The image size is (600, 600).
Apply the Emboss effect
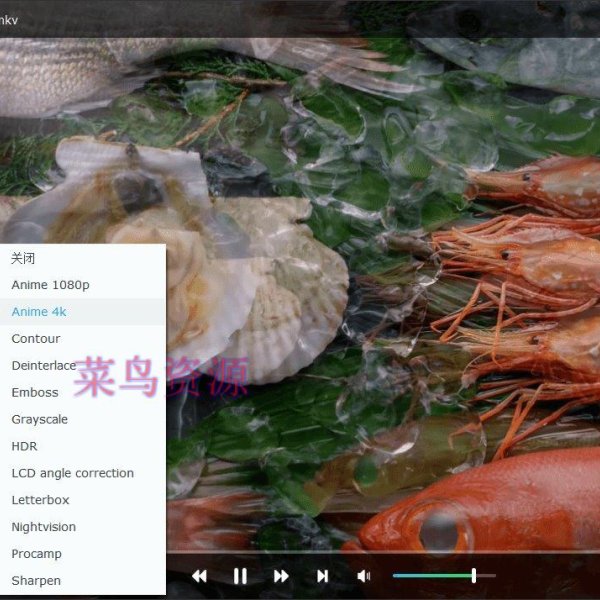click(35, 393)
